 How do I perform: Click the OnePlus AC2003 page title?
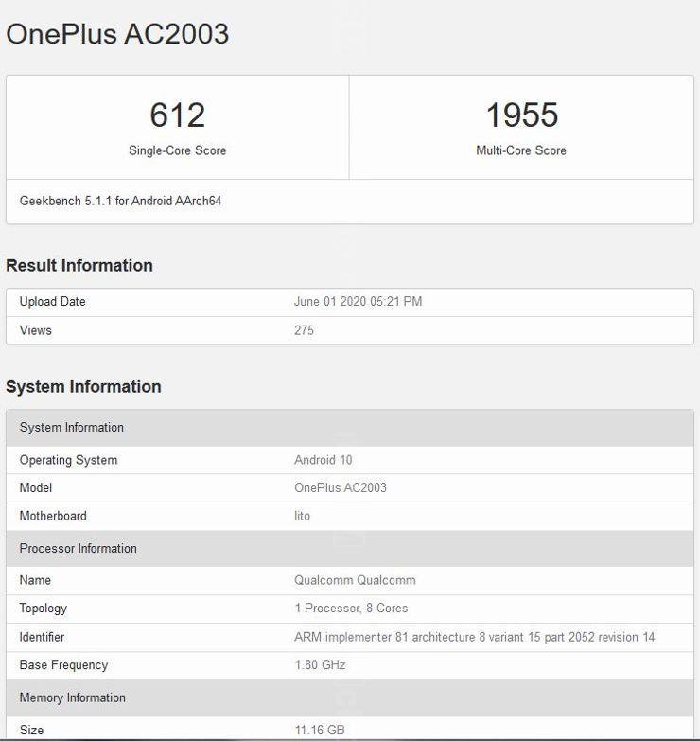pyautogui.click(x=117, y=34)
